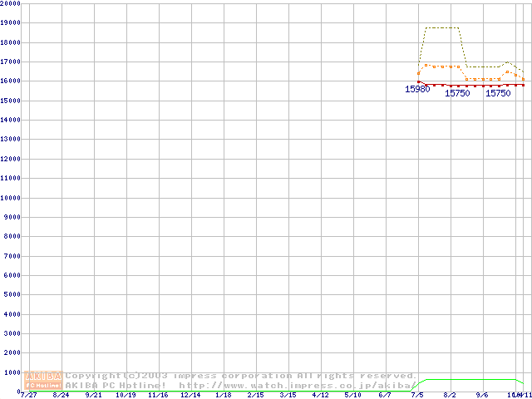This screenshot has height=399, width=532.
Task: Click the red minimum-price line
Action: pos(474,85)
